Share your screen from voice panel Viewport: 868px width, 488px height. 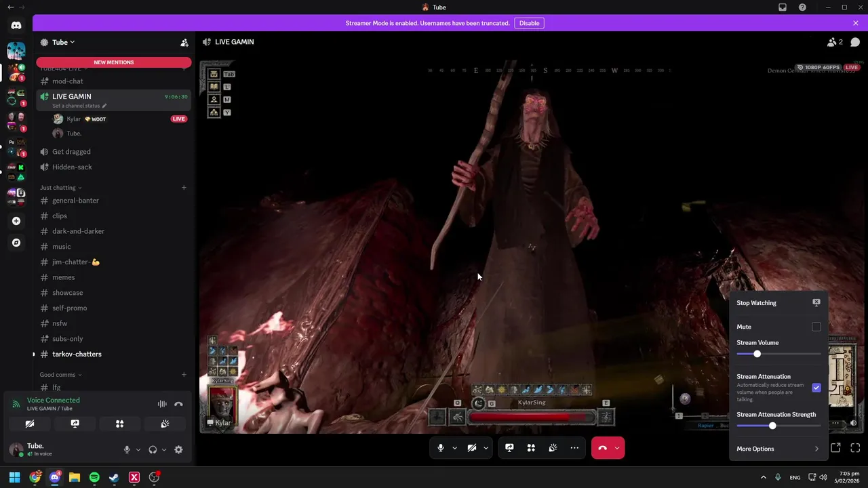[75, 424]
